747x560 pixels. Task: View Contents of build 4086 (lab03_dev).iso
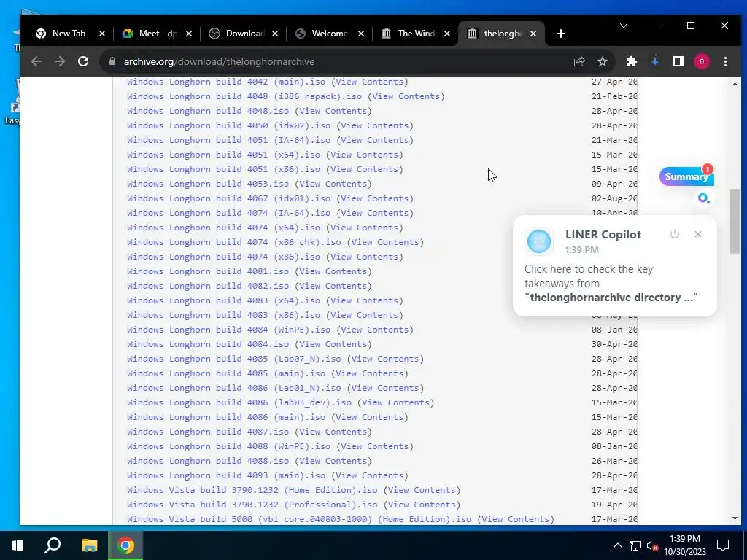point(396,402)
